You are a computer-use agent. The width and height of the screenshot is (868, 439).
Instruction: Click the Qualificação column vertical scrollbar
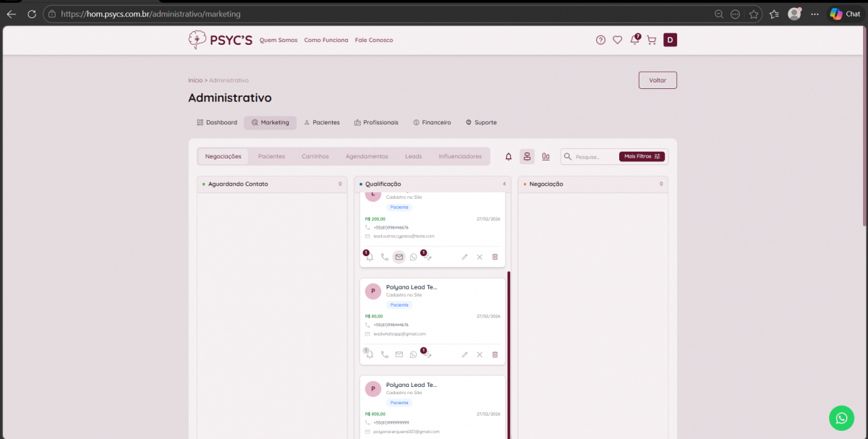pos(509,347)
